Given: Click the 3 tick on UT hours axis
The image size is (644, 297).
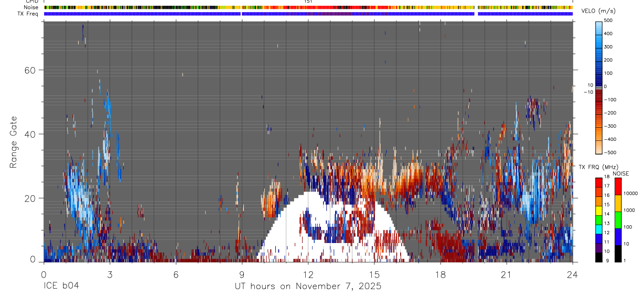Looking at the screenshot, I should click(x=110, y=274).
